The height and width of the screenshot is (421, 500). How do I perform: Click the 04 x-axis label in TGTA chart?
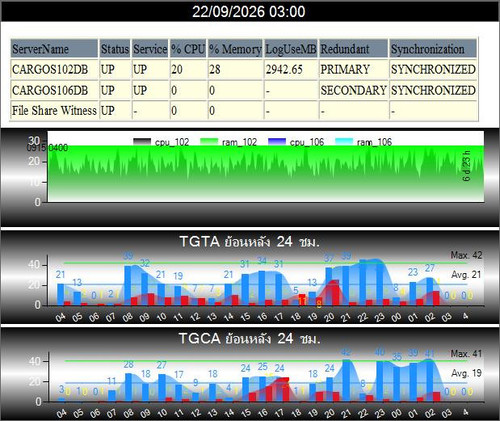pos(61,317)
